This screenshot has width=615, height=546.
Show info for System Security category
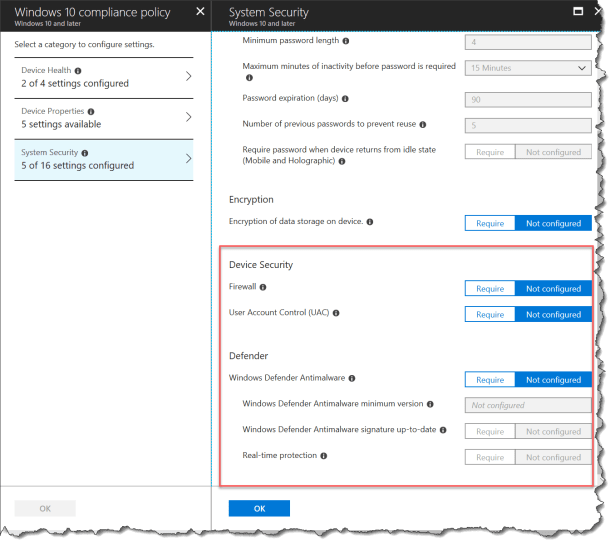pos(85,153)
